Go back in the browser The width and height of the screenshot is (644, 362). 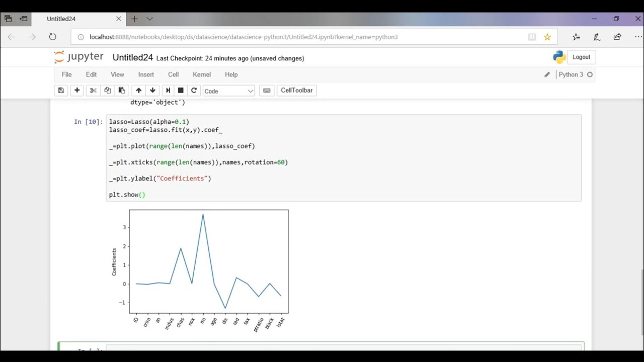pyautogui.click(x=11, y=37)
